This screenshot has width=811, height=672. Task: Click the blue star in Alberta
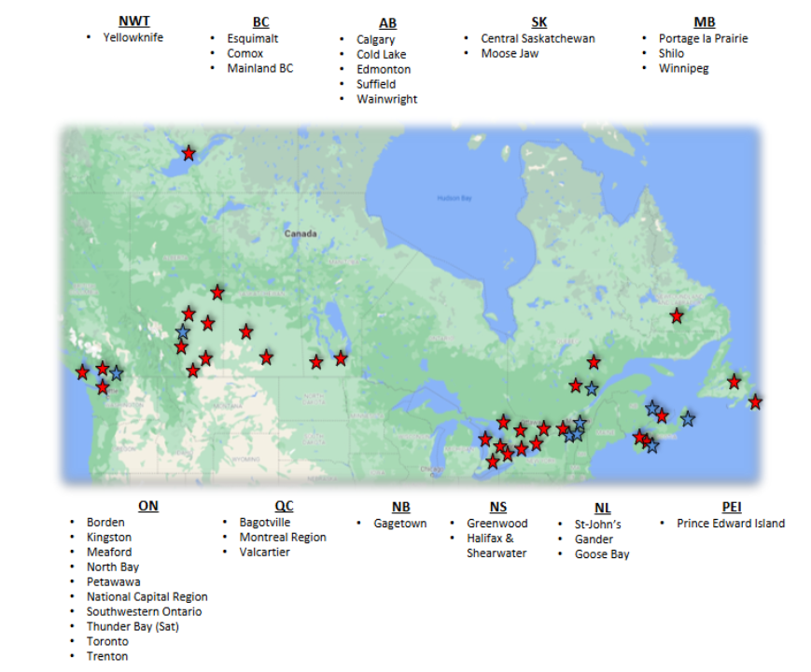[183, 330]
